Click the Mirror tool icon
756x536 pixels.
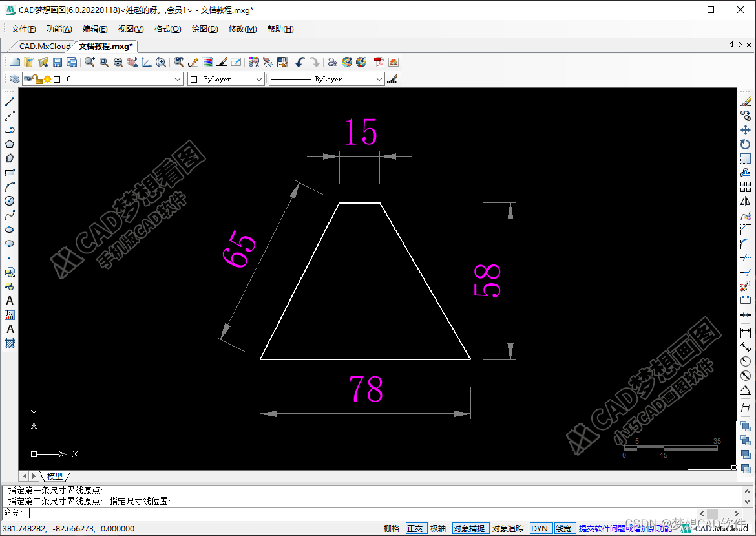(746, 201)
